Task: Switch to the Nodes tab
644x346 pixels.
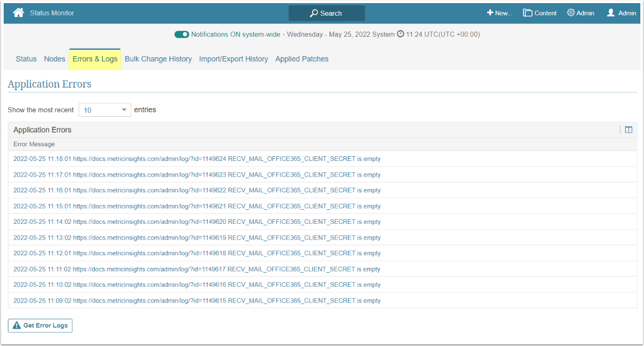Action: point(55,59)
